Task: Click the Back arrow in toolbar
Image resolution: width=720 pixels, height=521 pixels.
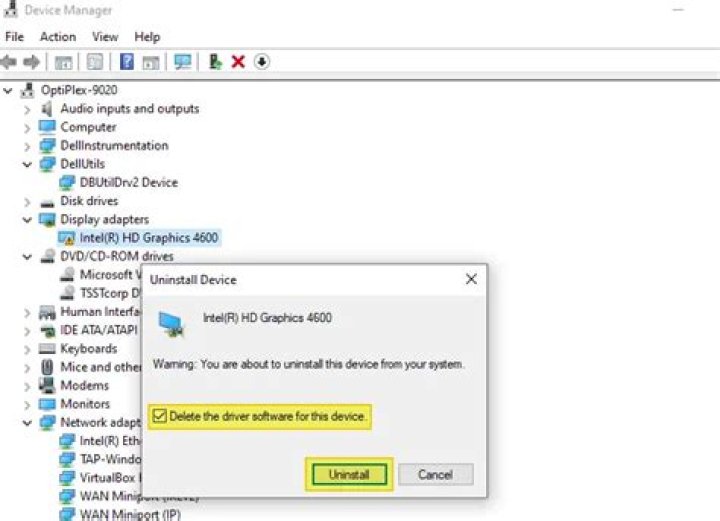Action: [9, 62]
